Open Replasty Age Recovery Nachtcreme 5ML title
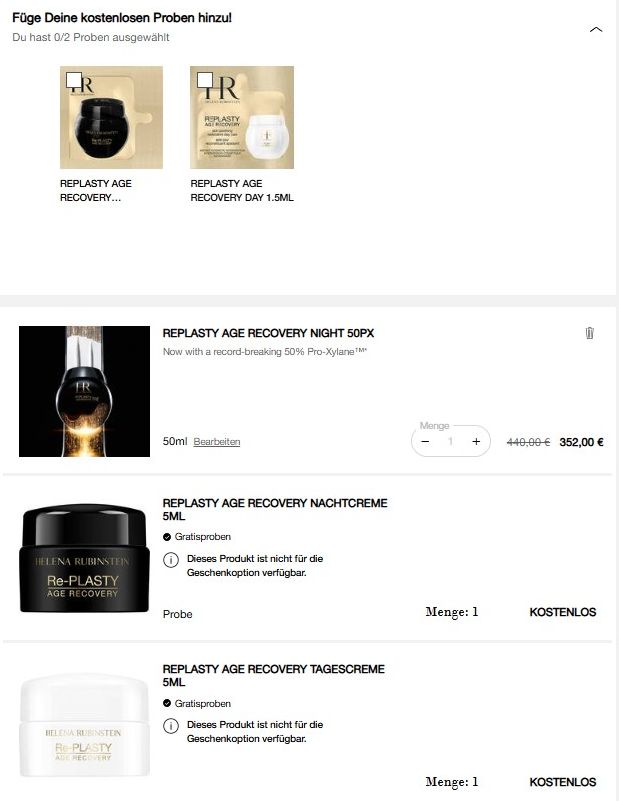This screenshot has width=619, height=801. pyautogui.click(x=275, y=510)
